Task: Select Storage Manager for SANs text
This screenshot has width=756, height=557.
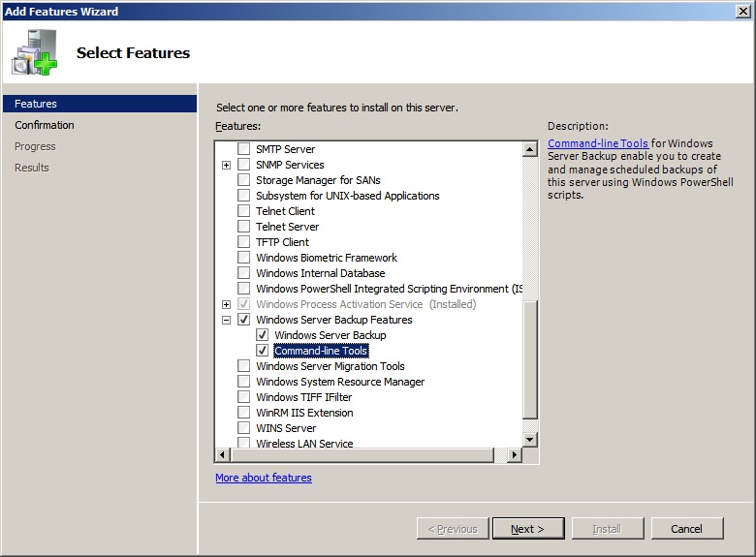Action: pos(318,180)
